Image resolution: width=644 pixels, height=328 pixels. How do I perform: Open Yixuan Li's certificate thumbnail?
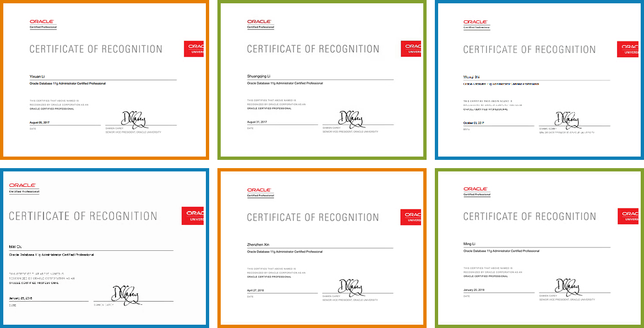tap(105, 80)
